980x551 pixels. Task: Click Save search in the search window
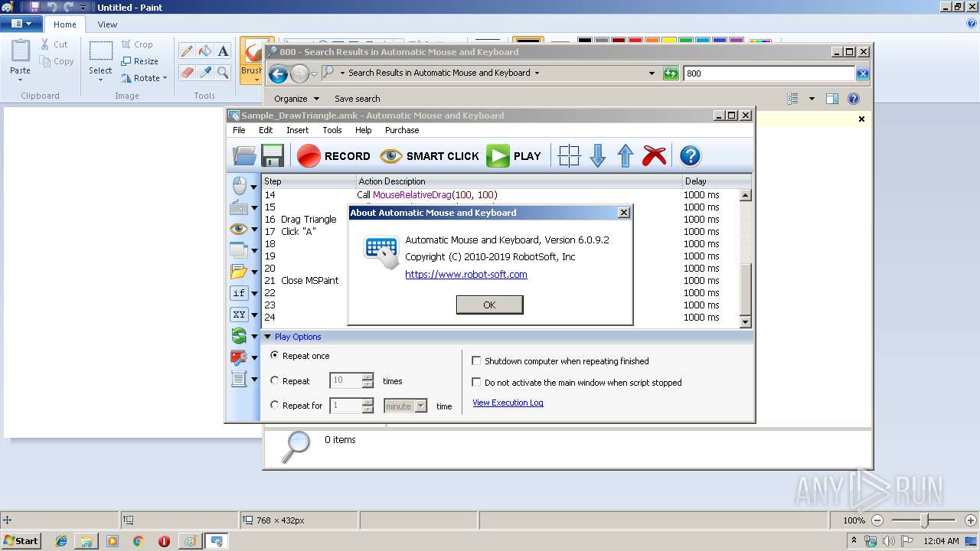pos(357,99)
